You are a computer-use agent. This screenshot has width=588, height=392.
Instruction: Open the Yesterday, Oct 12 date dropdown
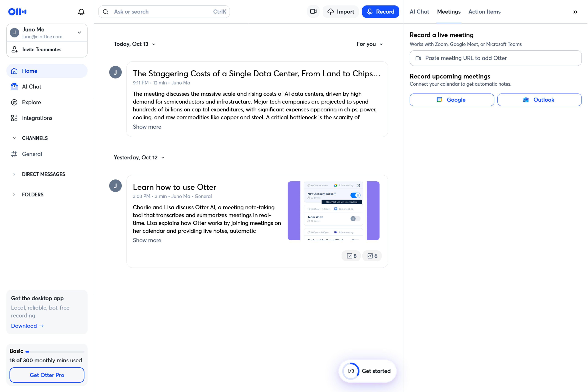point(139,158)
